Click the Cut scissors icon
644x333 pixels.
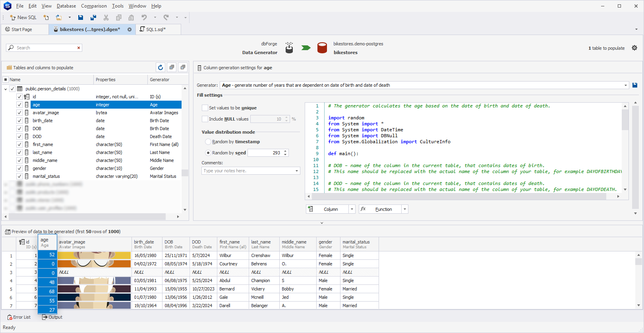tap(106, 18)
